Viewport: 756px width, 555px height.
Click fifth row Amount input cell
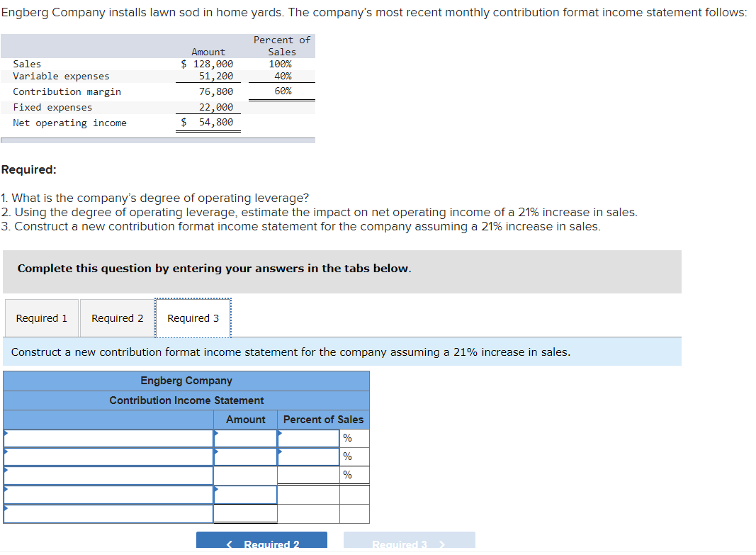tap(245, 513)
